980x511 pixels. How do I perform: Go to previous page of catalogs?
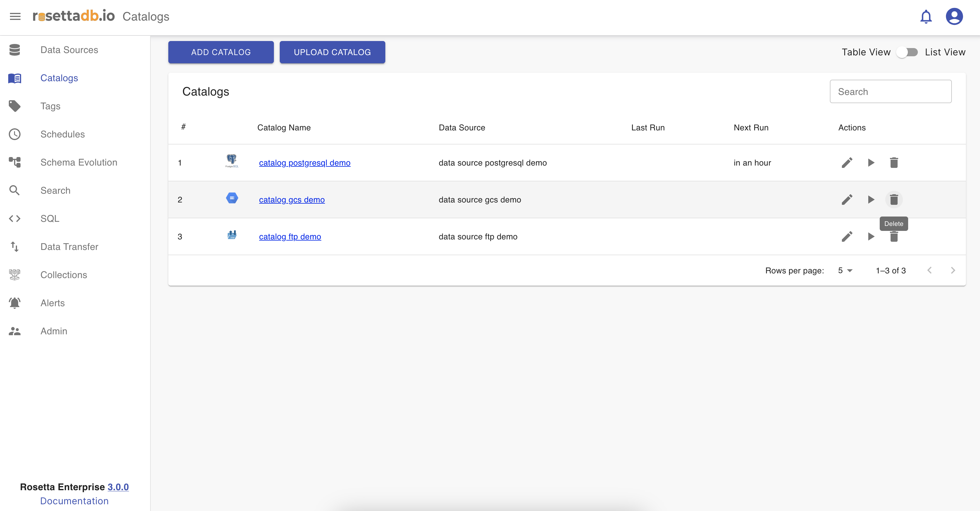pyautogui.click(x=929, y=270)
